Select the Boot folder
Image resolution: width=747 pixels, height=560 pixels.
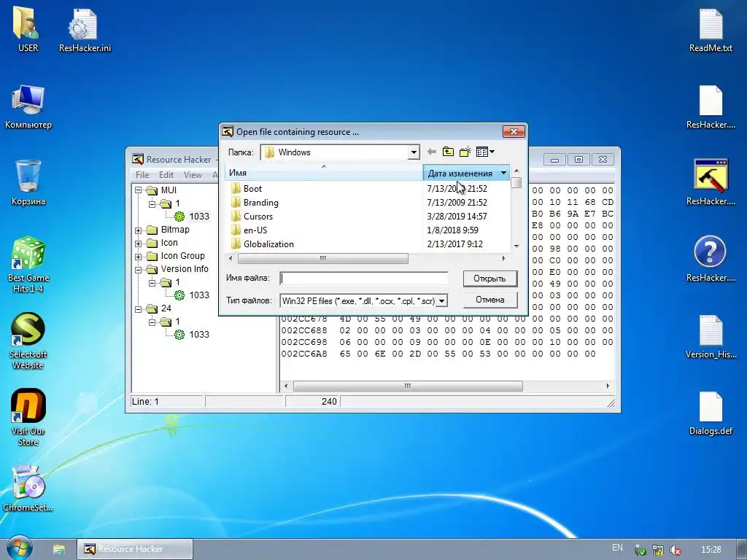(252, 189)
